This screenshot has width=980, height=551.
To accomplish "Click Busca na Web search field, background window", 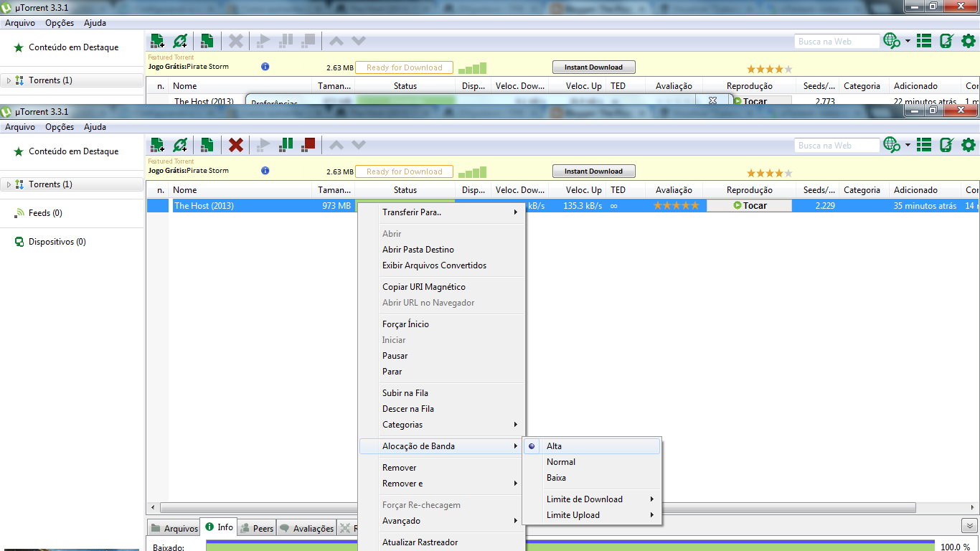I will pos(837,42).
